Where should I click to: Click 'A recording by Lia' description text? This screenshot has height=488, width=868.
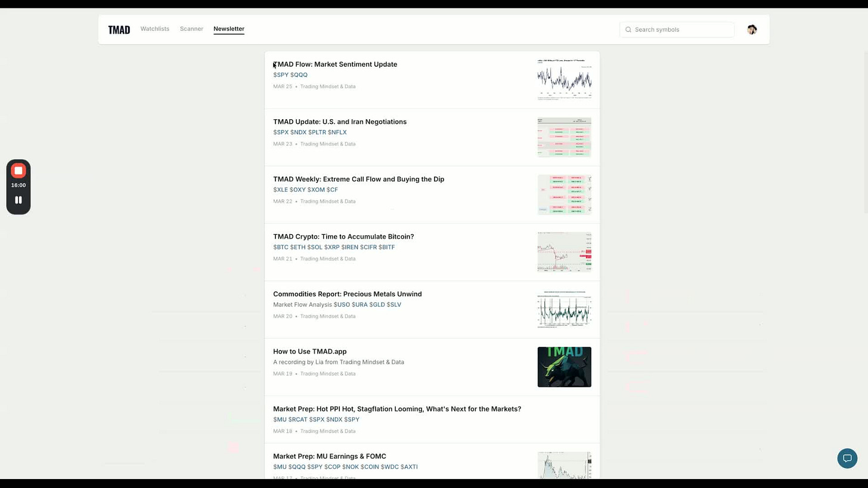[339, 362]
